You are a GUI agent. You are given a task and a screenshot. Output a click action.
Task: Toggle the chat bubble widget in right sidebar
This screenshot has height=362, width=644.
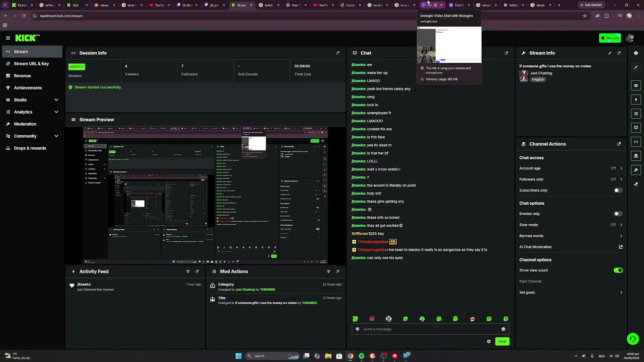click(636, 128)
